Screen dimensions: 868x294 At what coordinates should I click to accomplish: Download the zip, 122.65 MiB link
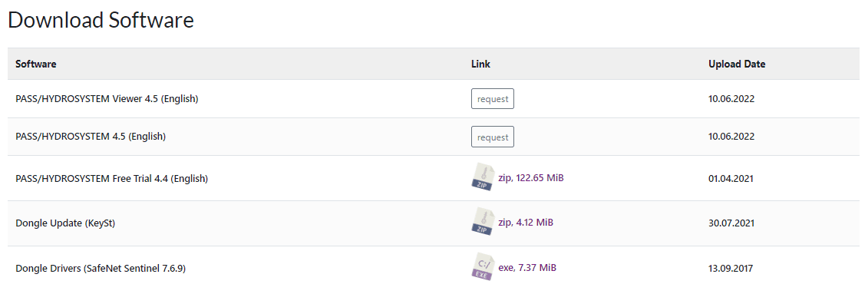point(531,178)
